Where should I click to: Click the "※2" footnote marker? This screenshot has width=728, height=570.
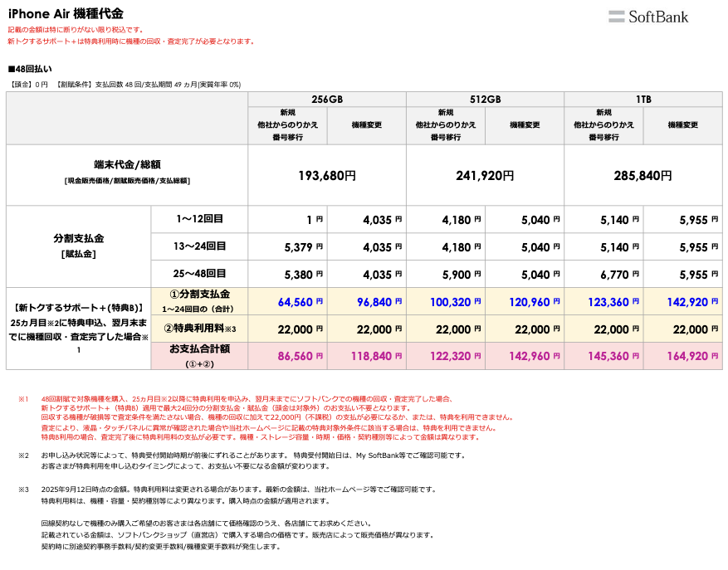pos(23,456)
